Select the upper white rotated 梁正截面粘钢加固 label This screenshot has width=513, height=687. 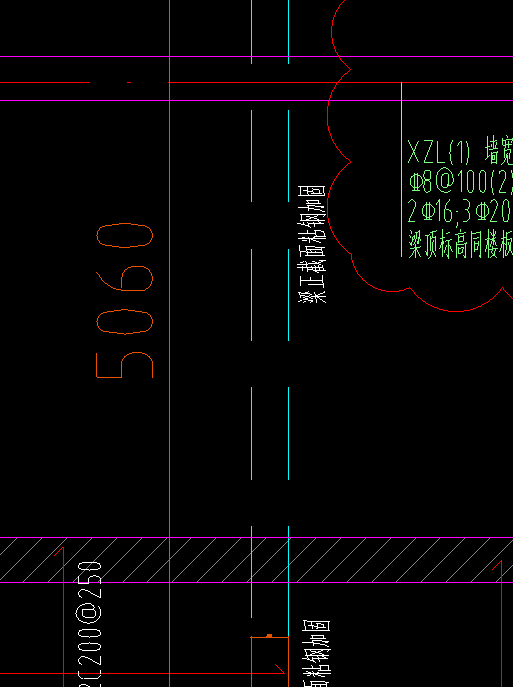312,244
